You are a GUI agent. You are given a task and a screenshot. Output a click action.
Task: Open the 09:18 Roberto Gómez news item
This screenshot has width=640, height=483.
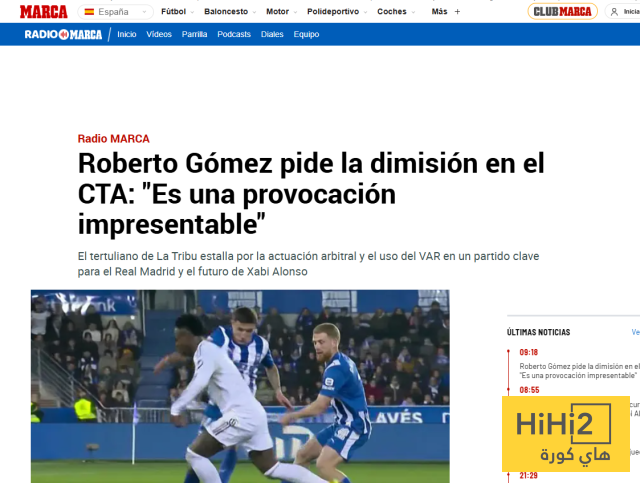click(x=578, y=371)
